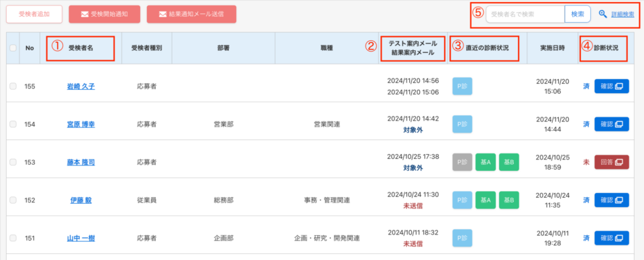
Task: Click the 基B badge in row 152
Action: tap(509, 200)
